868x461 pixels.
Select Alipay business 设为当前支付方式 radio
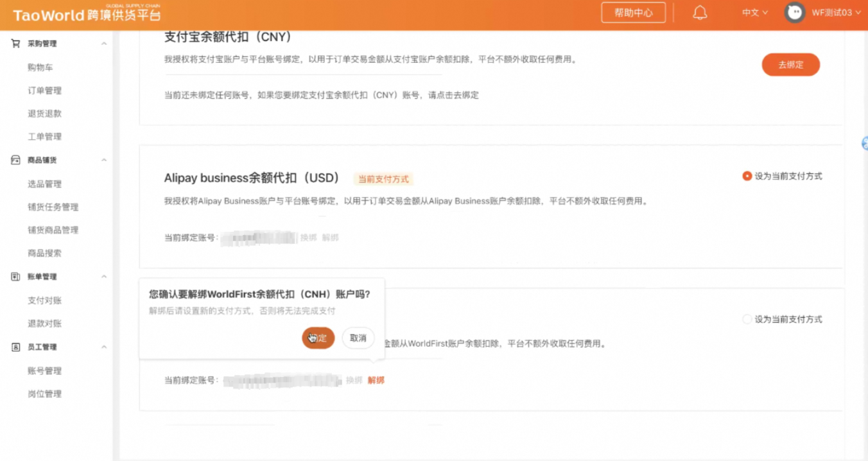[747, 176]
